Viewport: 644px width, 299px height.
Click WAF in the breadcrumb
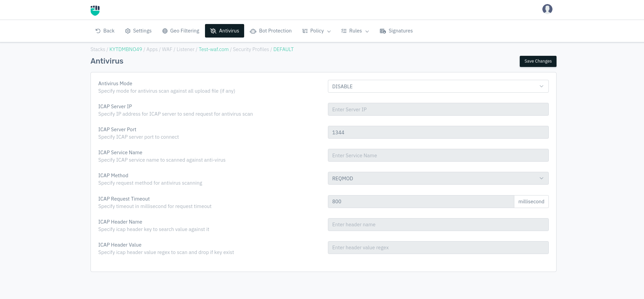167,49
